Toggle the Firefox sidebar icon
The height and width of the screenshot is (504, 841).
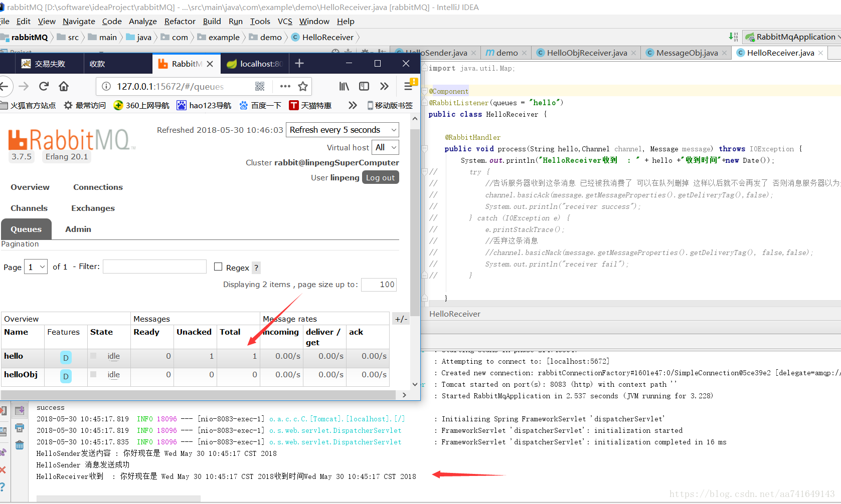pos(364,86)
